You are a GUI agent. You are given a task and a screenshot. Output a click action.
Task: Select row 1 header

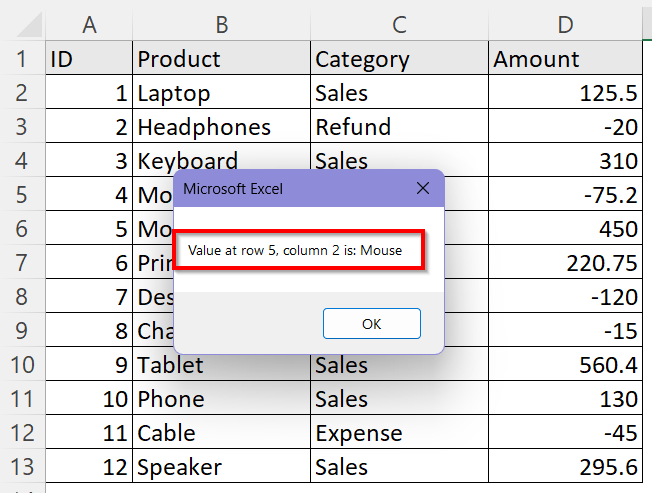[22, 59]
